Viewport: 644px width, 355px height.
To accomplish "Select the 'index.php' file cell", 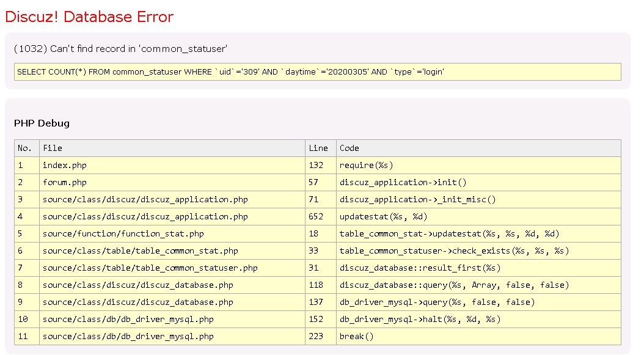I will 172,165.
